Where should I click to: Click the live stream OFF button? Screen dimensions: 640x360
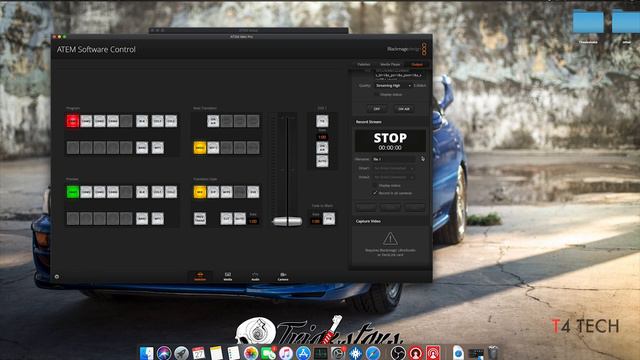(x=376, y=109)
